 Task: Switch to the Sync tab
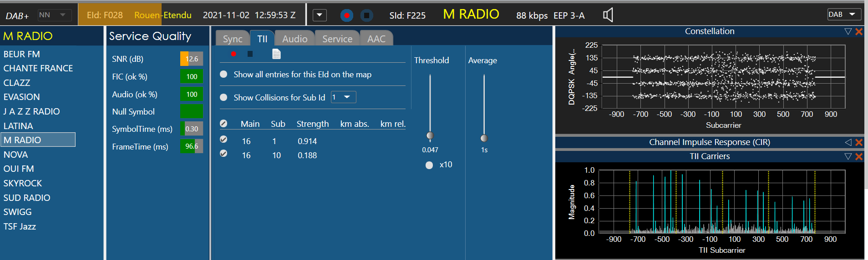point(233,38)
